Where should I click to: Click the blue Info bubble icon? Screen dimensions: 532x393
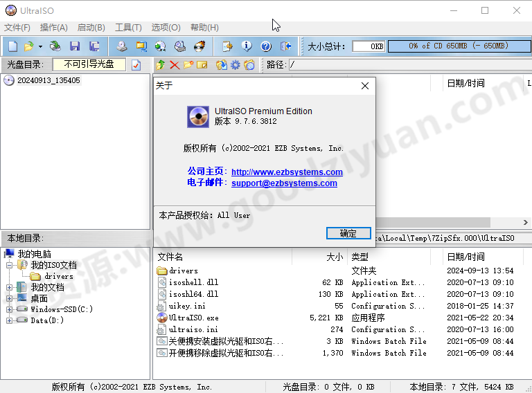(x=247, y=46)
